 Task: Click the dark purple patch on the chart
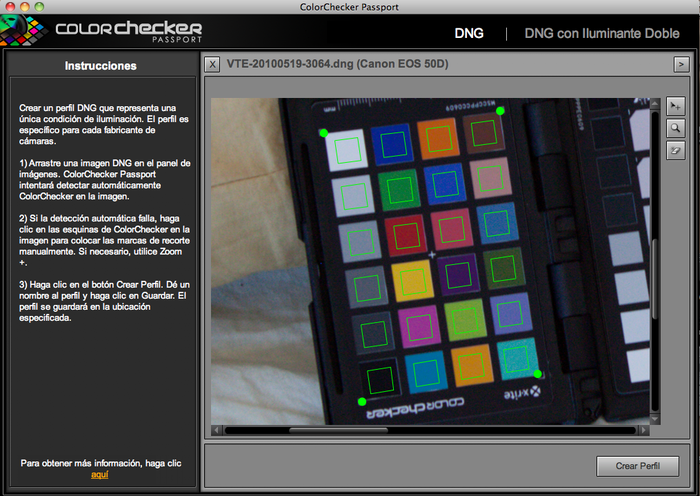(458, 275)
